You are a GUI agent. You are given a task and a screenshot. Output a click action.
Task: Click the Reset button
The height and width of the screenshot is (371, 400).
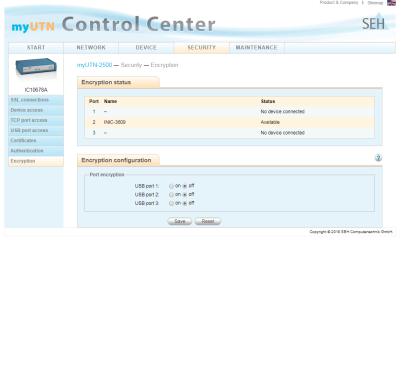click(x=208, y=221)
